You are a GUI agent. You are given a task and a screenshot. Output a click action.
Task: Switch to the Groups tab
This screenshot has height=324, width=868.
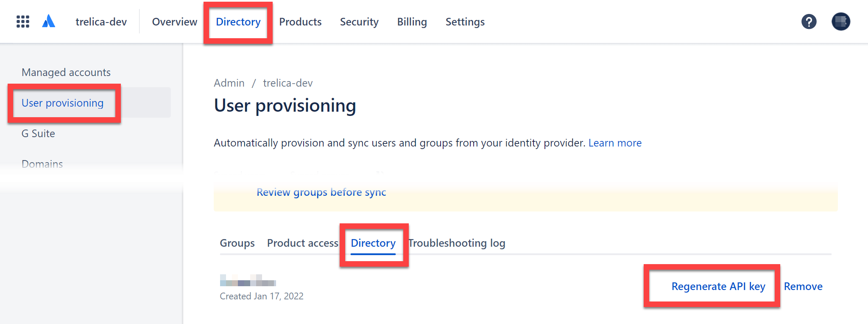point(237,243)
